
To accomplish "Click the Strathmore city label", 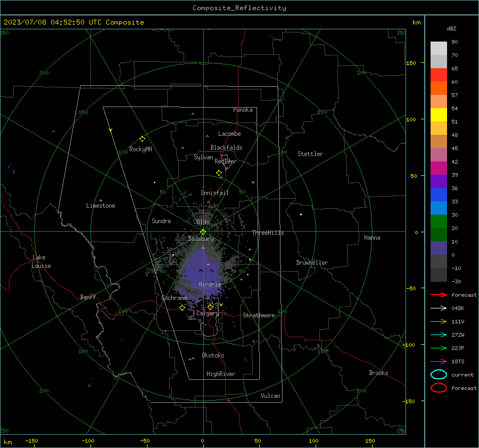I will point(259,315).
